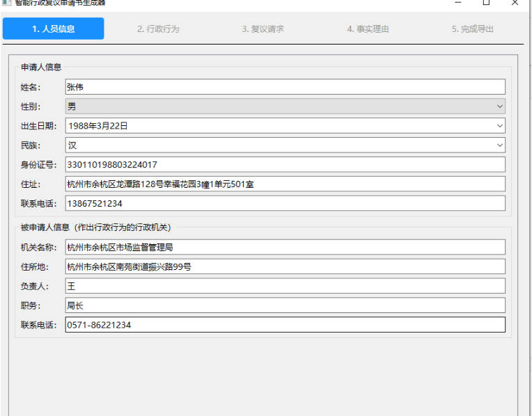The width and height of the screenshot is (532, 416).
Task: Minimize the application window
Action: 457,3
